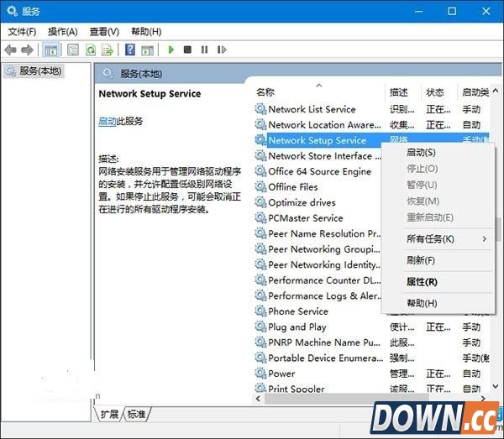Sort the list by the 名称 column header
The image size is (504, 439).
coord(265,91)
